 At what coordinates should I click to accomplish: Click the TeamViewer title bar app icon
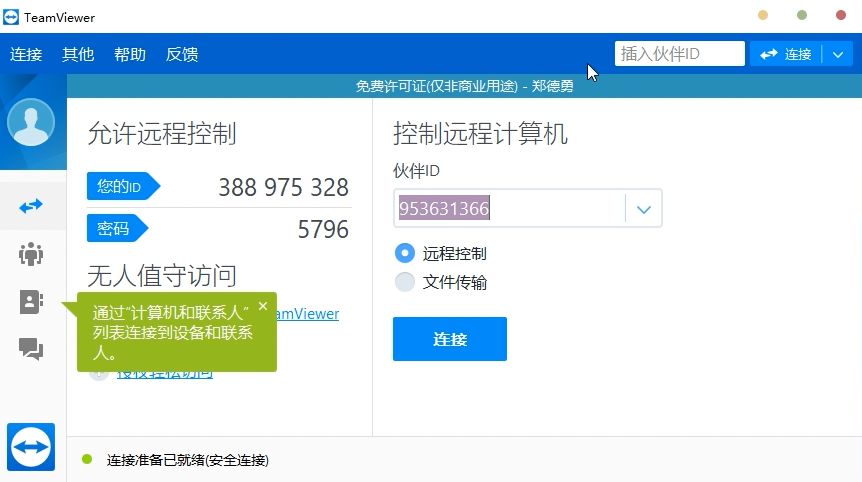11,17
